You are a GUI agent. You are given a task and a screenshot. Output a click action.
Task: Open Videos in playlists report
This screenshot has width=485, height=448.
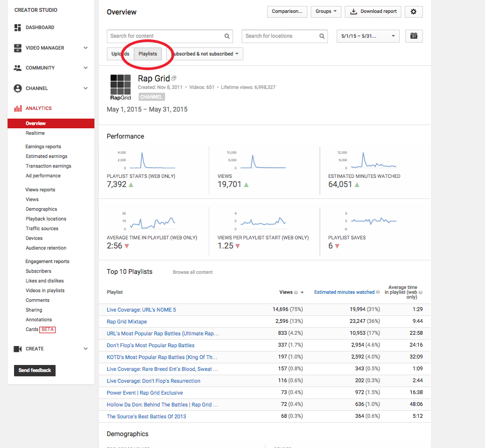coord(45,291)
